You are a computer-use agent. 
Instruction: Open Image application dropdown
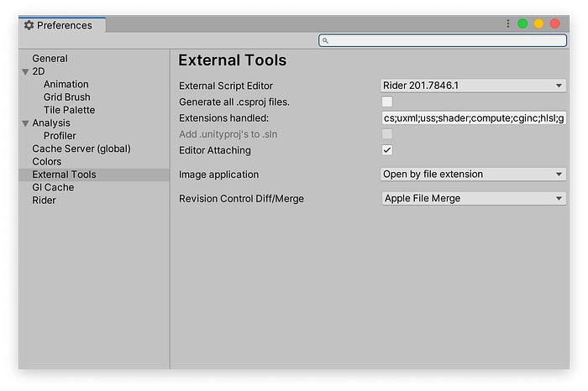click(473, 175)
